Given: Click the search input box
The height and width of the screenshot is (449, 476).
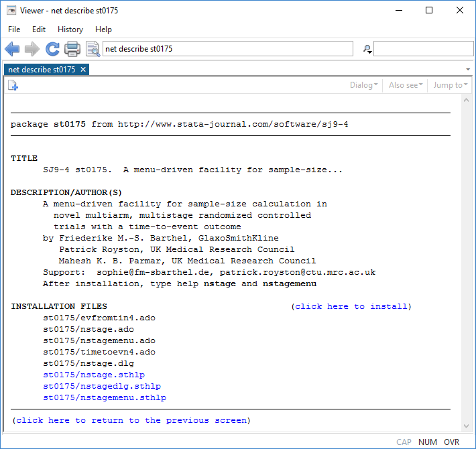Looking at the screenshot, I should coord(424,49).
